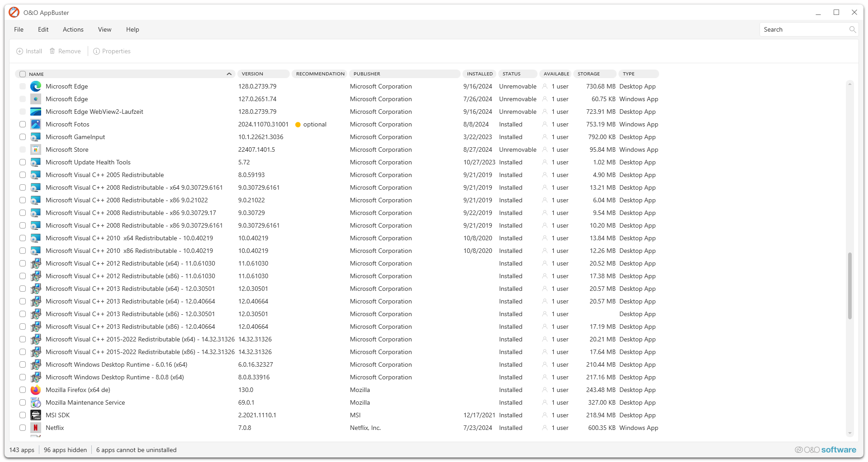Click the O&O software link

pos(826,450)
